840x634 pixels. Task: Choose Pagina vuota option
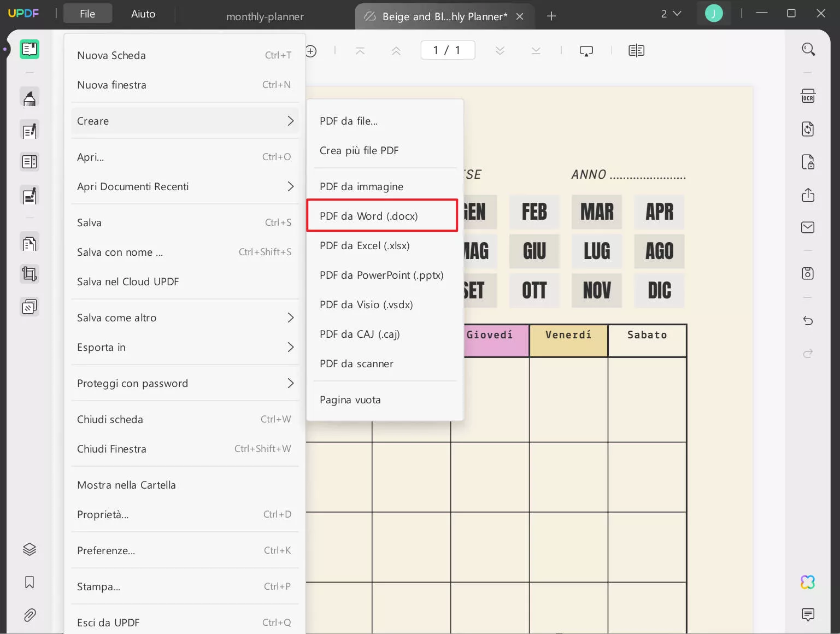[385, 400]
